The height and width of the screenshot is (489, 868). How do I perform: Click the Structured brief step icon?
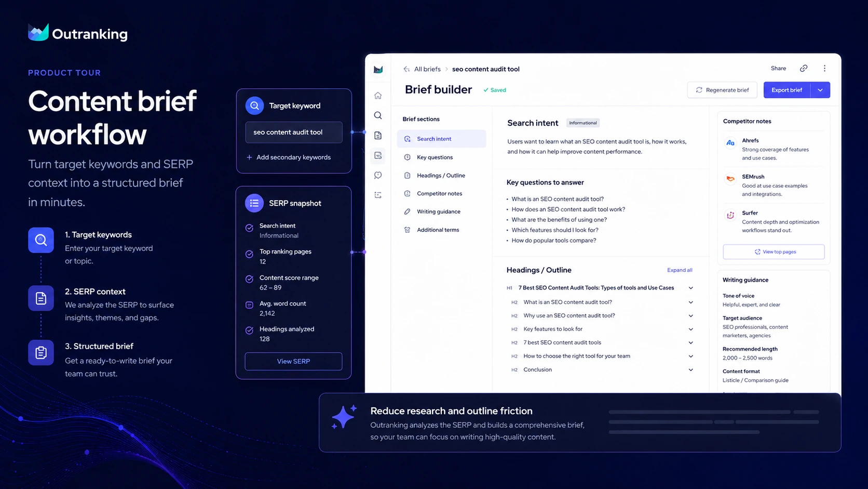click(41, 353)
